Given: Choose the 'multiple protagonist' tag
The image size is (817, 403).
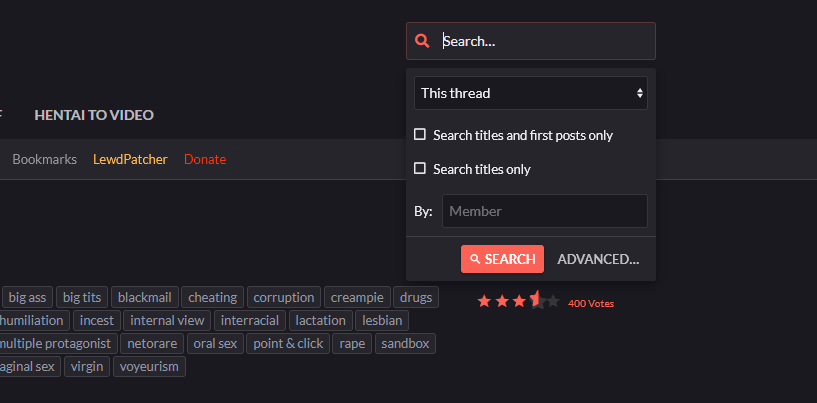Looking at the screenshot, I should click(x=56, y=344).
